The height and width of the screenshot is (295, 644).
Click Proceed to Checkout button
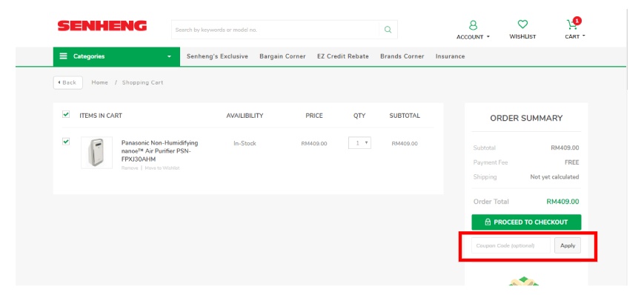[526, 222]
